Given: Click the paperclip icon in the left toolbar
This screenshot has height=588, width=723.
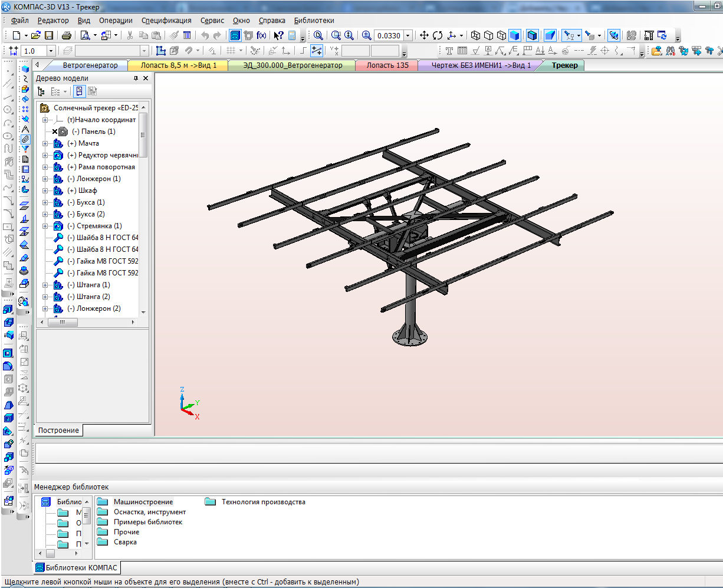Looking at the screenshot, I should point(25,140).
